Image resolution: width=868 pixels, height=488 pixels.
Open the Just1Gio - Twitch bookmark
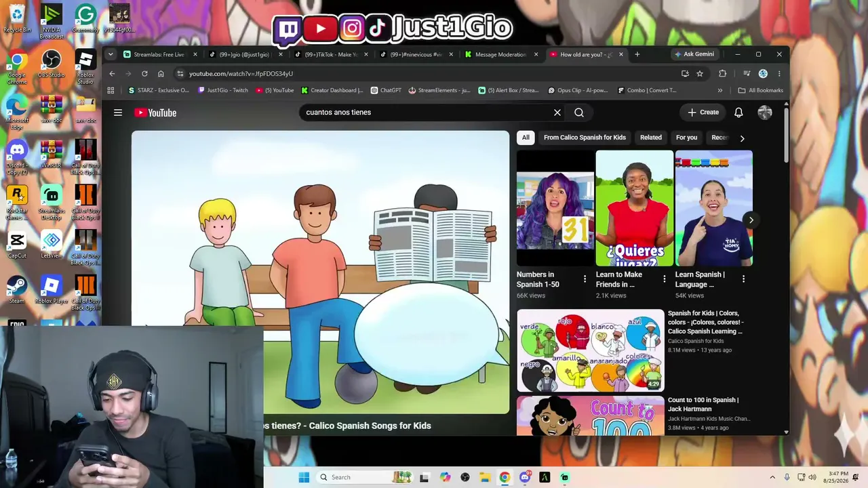click(223, 90)
